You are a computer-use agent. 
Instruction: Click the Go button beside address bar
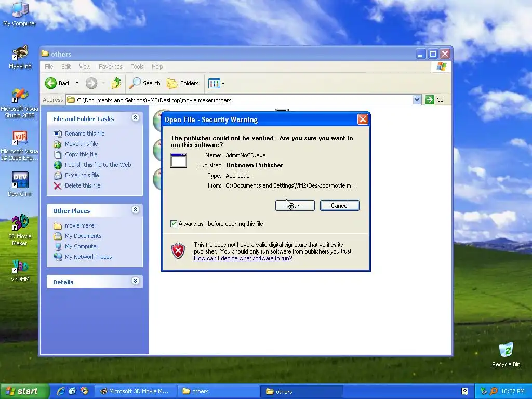pyautogui.click(x=435, y=100)
